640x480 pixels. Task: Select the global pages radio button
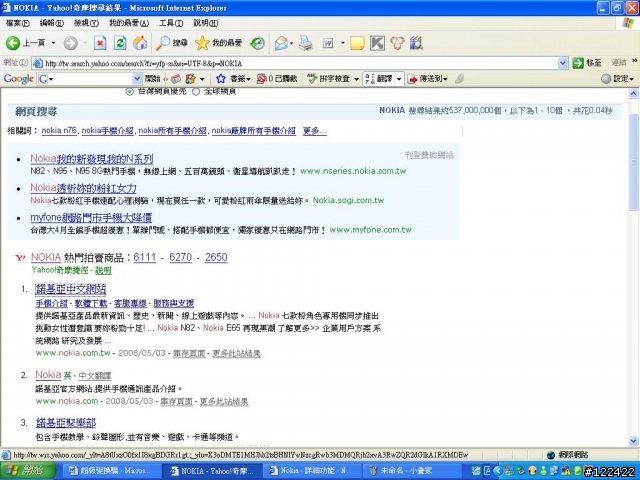(196, 91)
